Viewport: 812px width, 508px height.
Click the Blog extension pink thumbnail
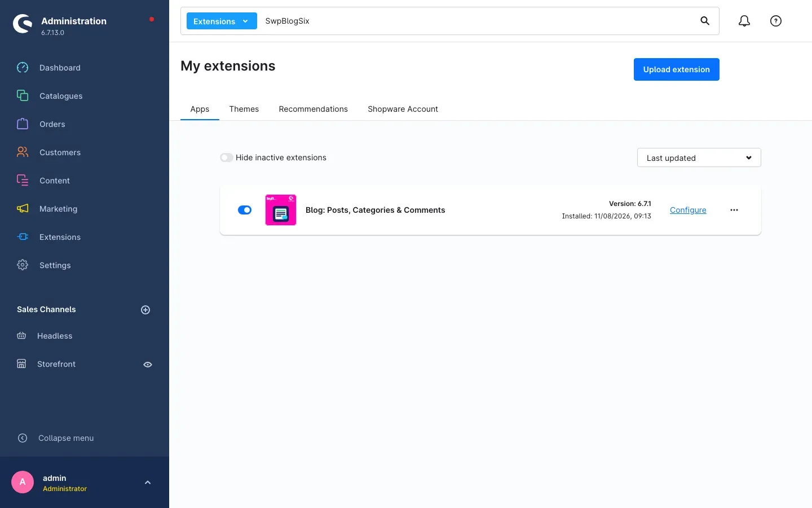pyautogui.click(x=281, y=210)
